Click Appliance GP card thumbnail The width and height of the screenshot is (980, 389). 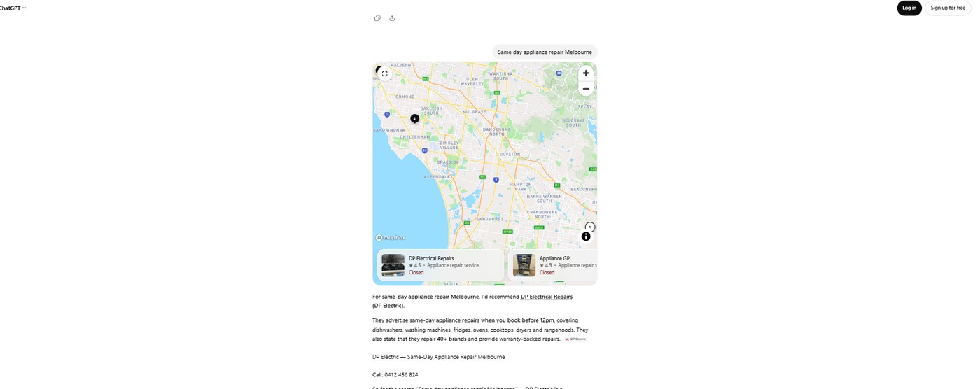(524, 265)
